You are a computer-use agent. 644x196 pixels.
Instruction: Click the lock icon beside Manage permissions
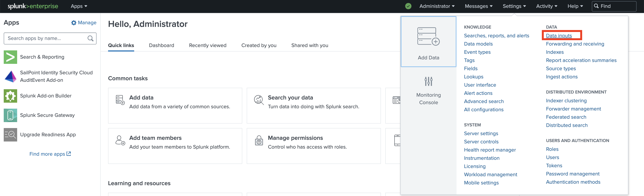click(x=259, y=141)
